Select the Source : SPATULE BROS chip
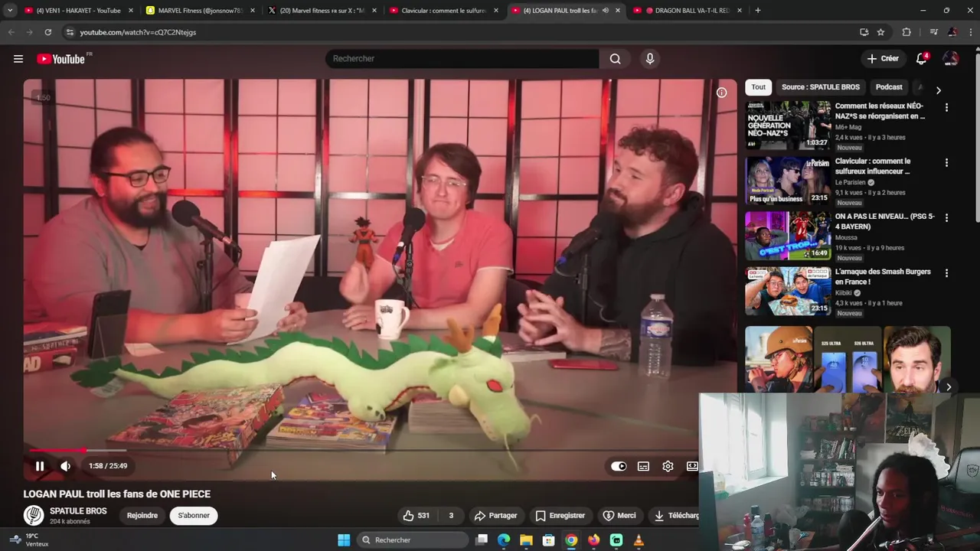Screen dimensions: 980x551 point(821,87)
